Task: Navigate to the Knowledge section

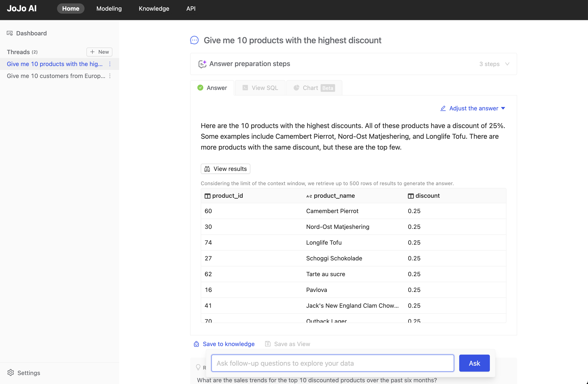Action: (x=154, y=8)
